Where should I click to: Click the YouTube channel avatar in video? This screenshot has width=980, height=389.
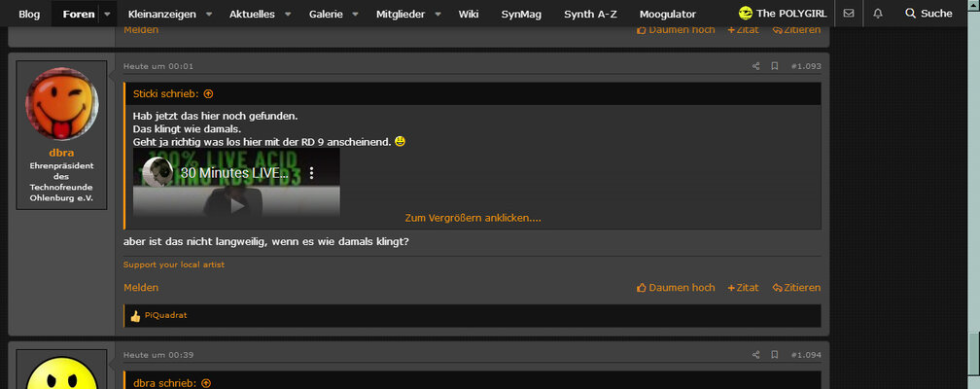tap(157, 172)
